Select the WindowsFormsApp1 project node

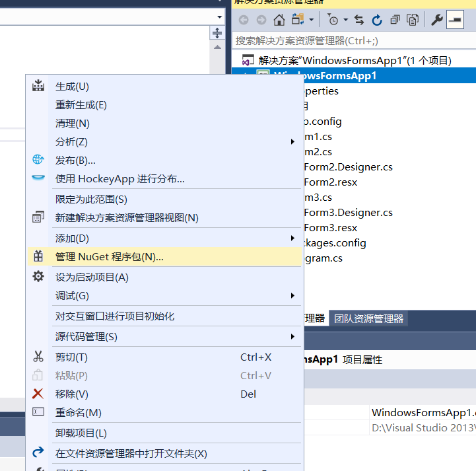click(354, 75)
